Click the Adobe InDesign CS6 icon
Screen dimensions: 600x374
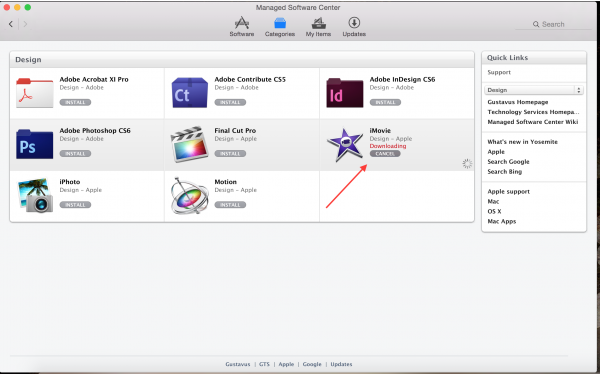click(x=344, y=93)
